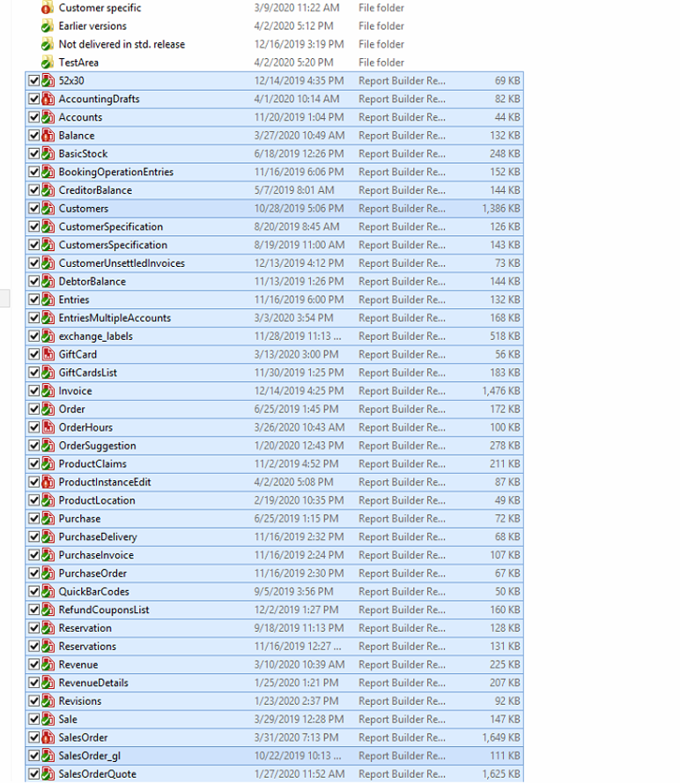Select the PurchaseInvoice file name

(96, 555)
